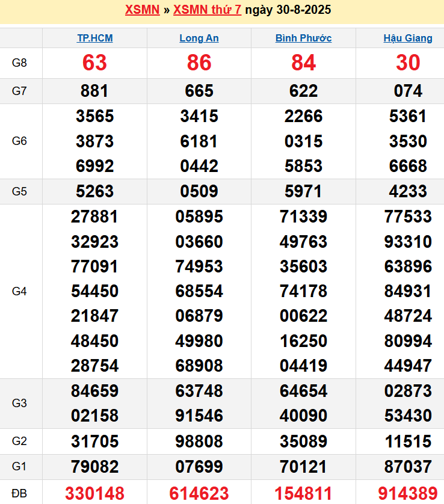The image size is (444, 504).
Task: Select the G1 row label
Action: point(19,466)
